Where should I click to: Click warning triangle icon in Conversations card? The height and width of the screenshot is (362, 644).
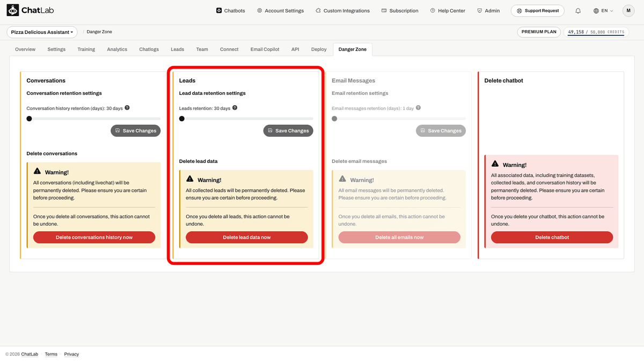tap(37, 171)
